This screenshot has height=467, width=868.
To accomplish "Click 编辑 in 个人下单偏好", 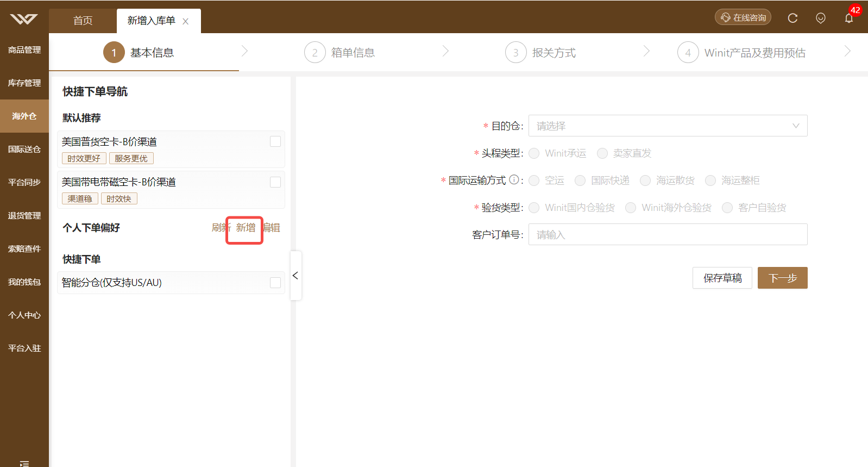I will (x=272, y=227).
